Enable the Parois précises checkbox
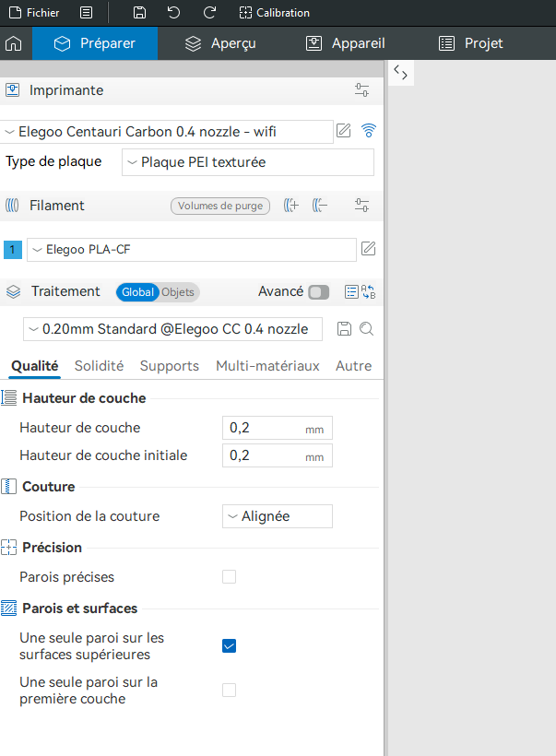556x756 pixels. click(x=229, y=576)
